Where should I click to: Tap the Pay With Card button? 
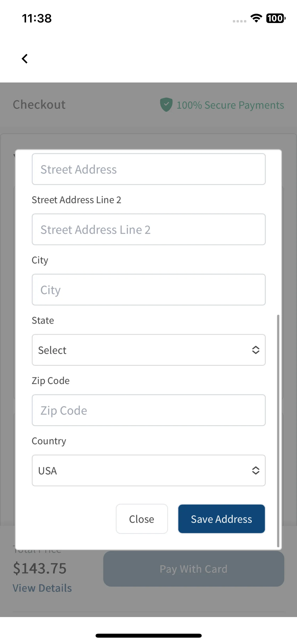[194, 569]
